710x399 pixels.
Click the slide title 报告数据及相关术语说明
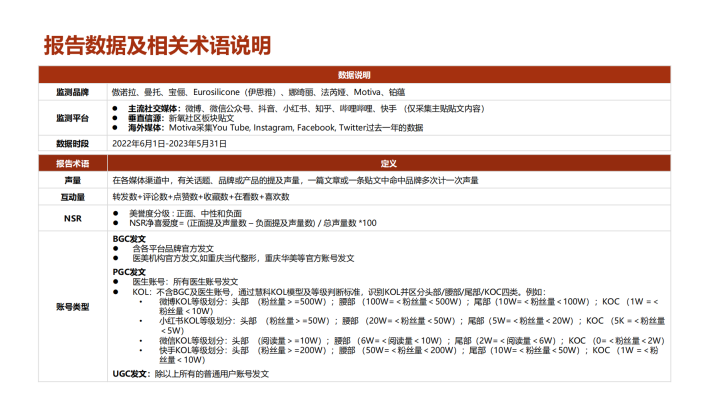(157, 46)
